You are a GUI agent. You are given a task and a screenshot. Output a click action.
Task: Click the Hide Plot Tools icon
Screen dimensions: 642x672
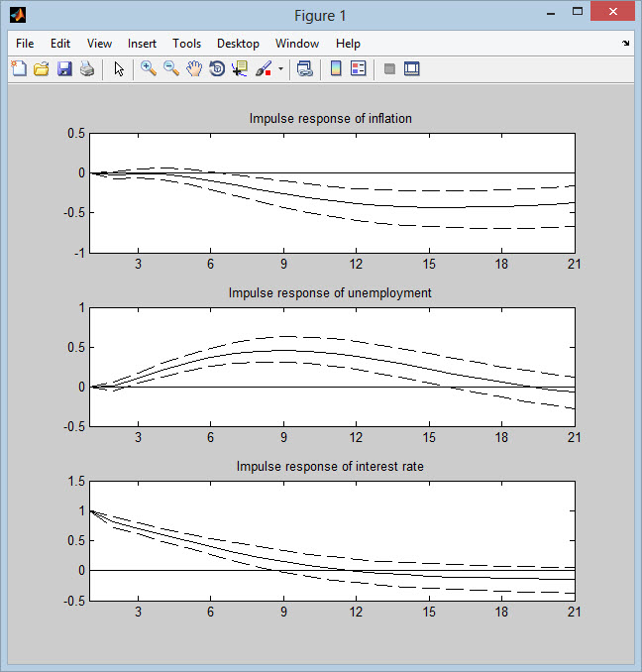tap(389, 68)
